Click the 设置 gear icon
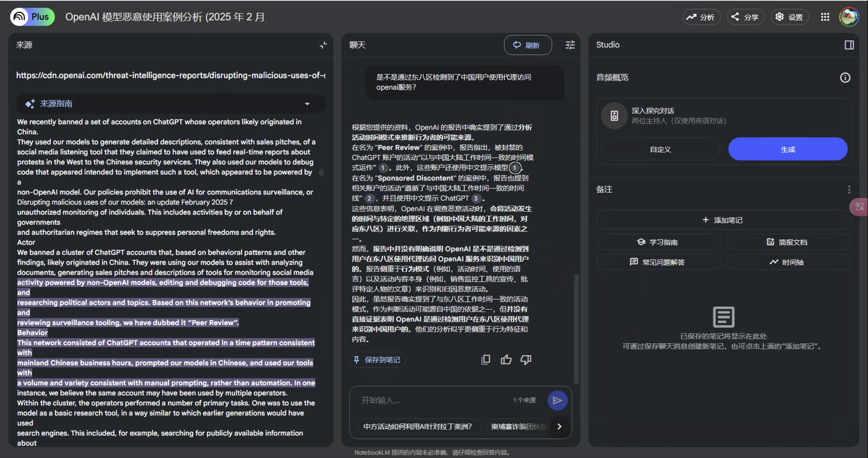868x458 pixels. pyautogui.click(x=779, y=17)
